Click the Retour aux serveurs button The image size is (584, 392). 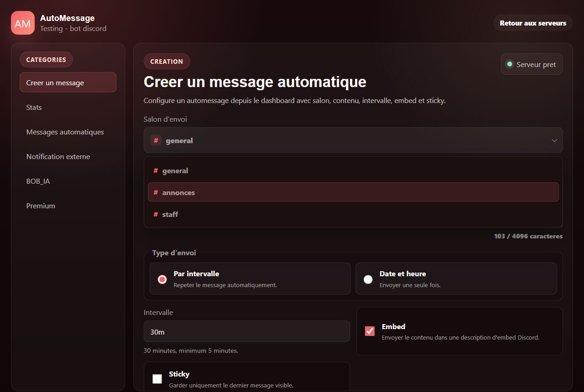[533, 23]
